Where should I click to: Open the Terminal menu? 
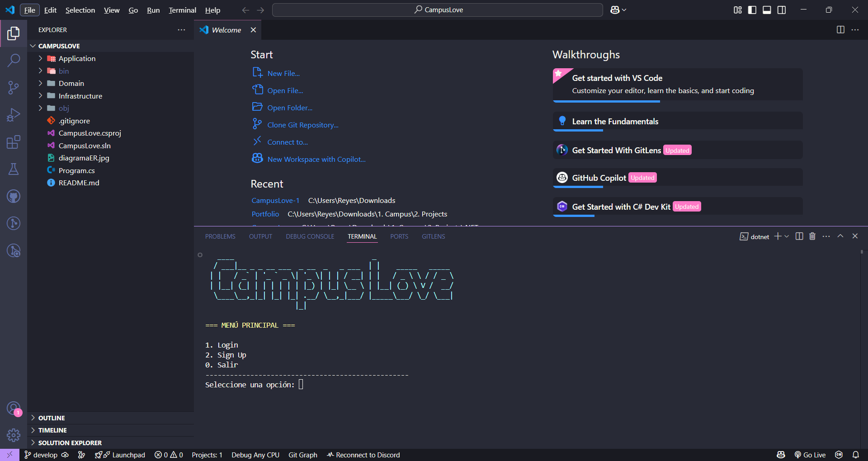click(x=182, y=9)
